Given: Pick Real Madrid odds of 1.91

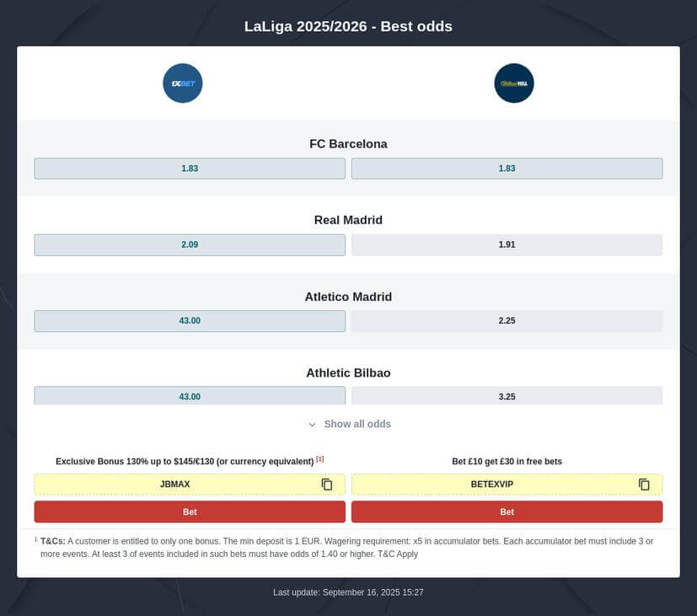Looking at the screenshot, I should [507, 244].
